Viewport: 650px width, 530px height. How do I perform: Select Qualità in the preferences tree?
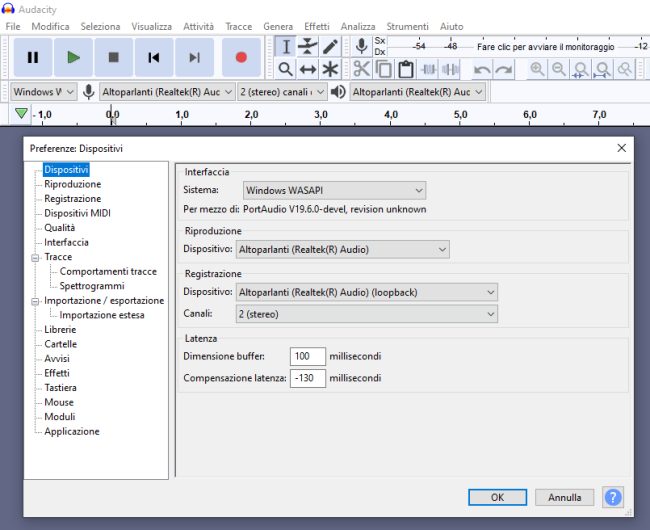pyautogui.click(x=59, y=228)
